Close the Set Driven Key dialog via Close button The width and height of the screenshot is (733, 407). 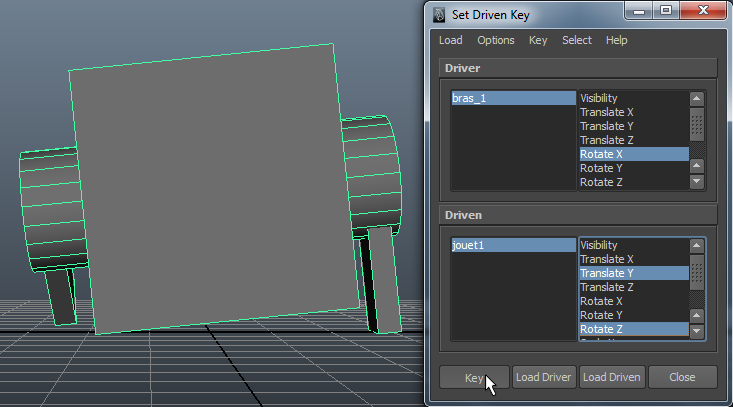point(682,377)
